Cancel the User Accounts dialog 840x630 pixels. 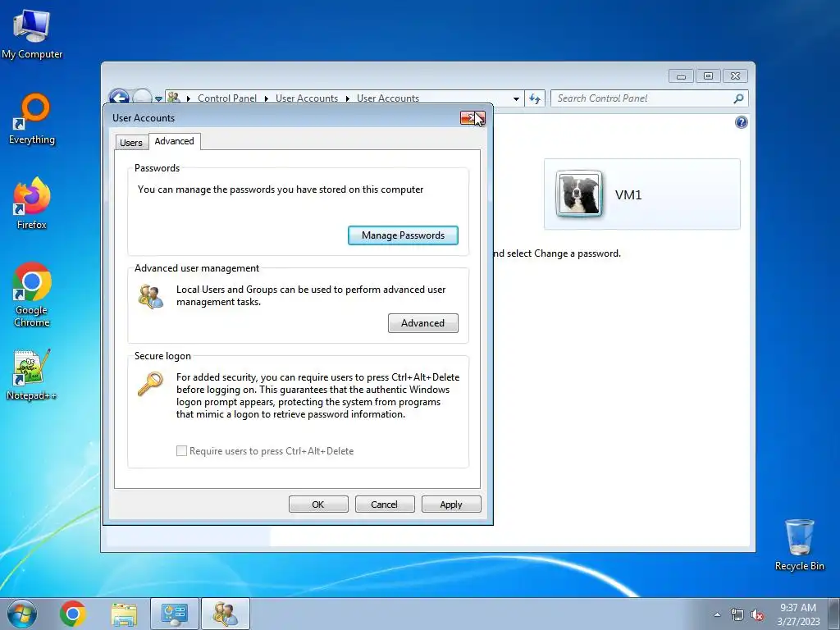click(385, 504)
